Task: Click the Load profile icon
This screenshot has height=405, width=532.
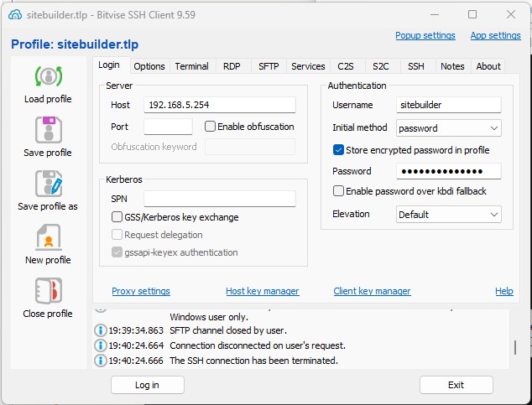Action: [49, 76]
